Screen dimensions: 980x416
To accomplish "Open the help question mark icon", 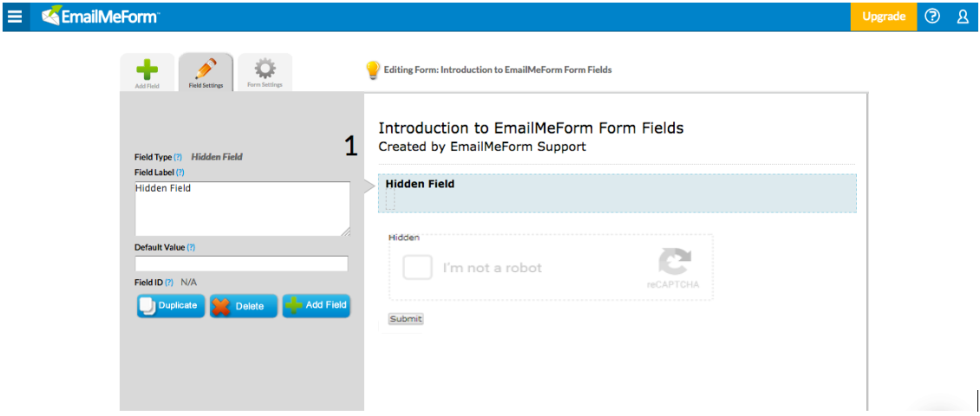I will (x=932, y=16).
